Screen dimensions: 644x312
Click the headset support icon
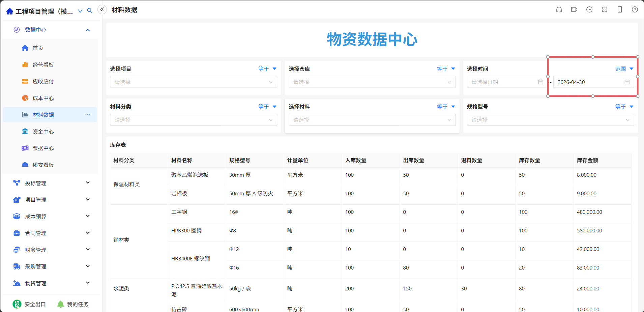pyautogui.click(x=559, y=10)
